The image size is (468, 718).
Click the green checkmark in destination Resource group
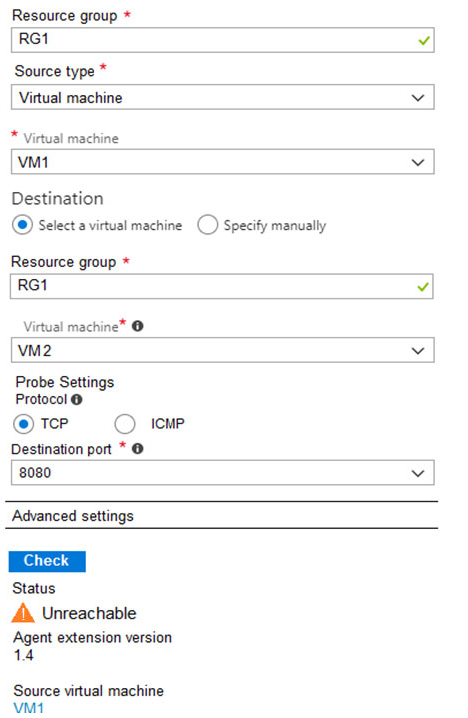[x=423, y=287]
